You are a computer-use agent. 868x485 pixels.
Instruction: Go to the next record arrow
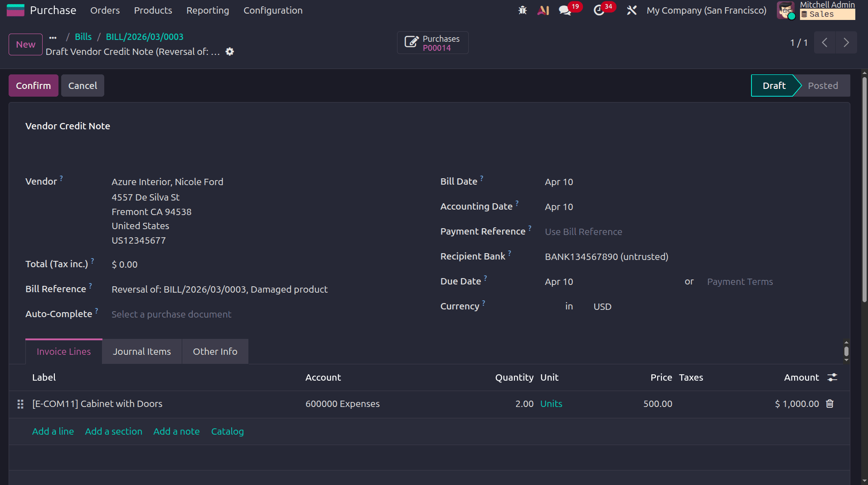(846, 42)
